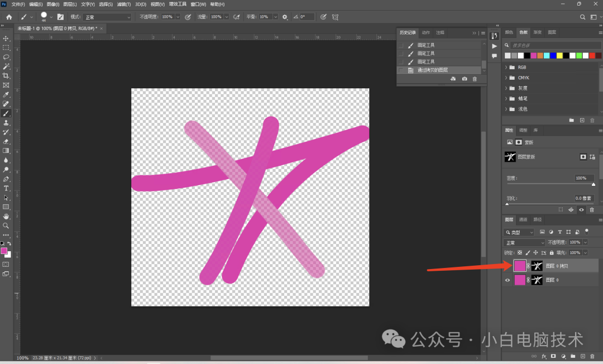Click the swatch search field
This screenshot has height=364, width=603.
(x=555, y=45)
